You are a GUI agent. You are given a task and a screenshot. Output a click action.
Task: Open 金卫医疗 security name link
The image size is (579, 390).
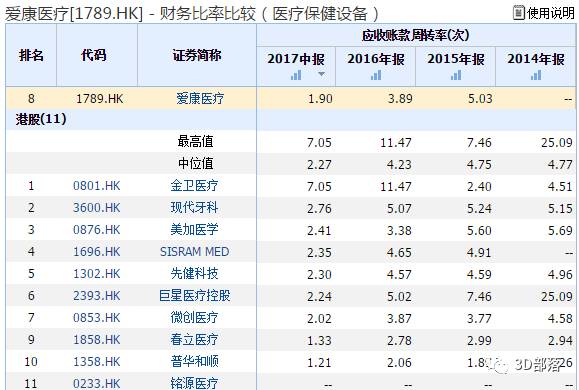point(194,185)
